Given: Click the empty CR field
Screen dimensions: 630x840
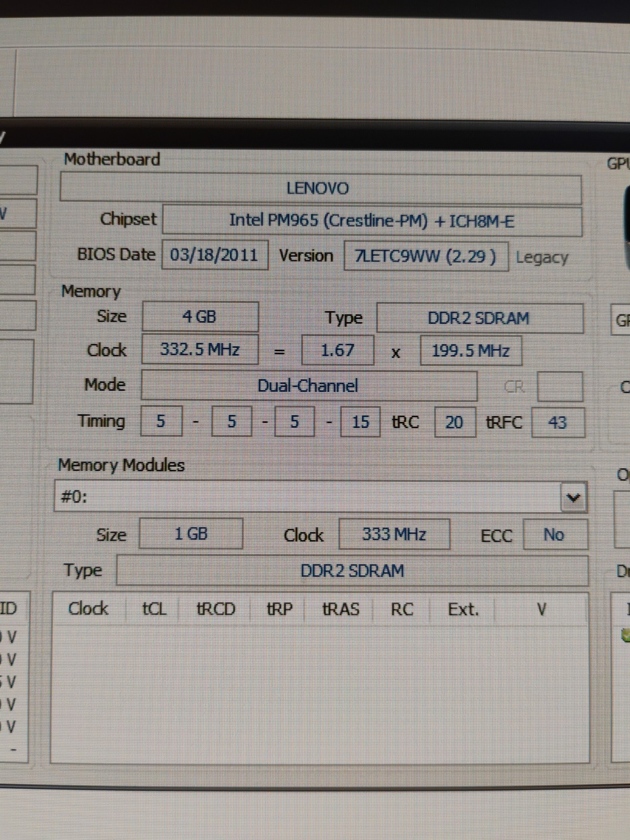Looking at the screenshot, I should [x=560, y=387].
